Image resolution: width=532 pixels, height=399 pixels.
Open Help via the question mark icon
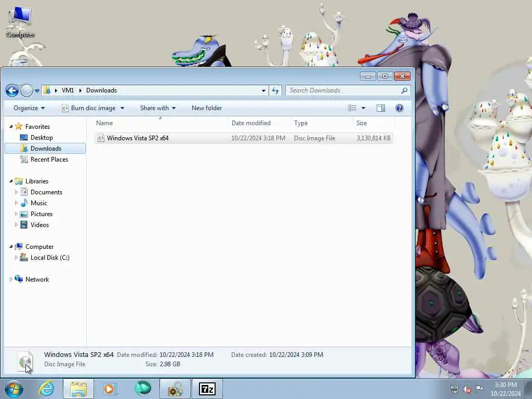(x=400, y=108)
